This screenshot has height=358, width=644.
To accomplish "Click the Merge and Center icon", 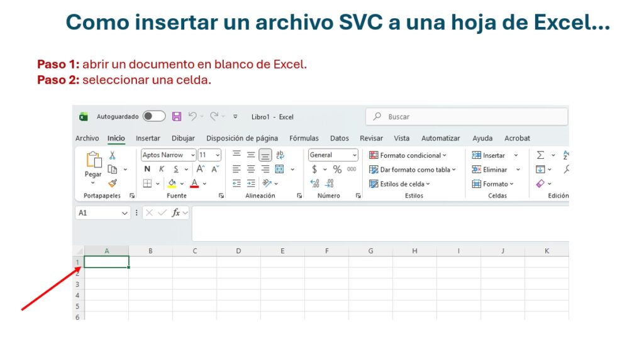I will click(x=279, y=170).
